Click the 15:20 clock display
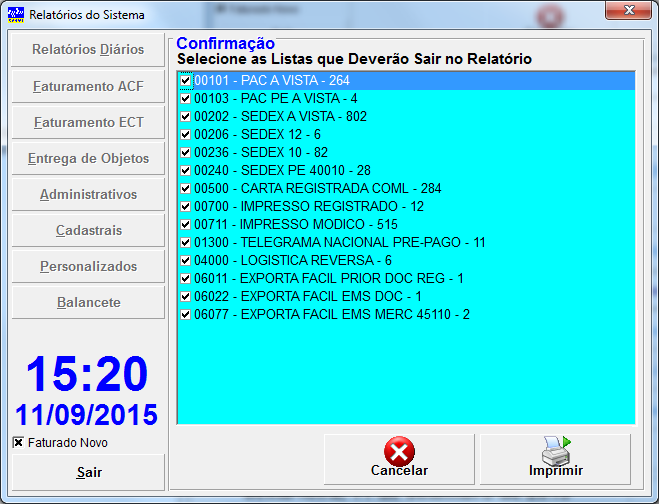Viewport: 659px width, 504px height. click(x=87, y=374)
